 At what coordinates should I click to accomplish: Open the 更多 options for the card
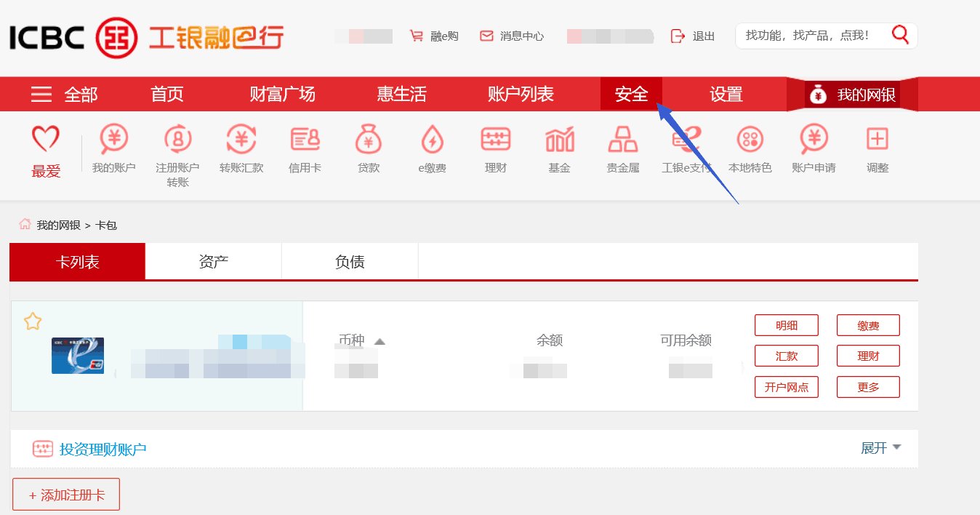point(868,387)
